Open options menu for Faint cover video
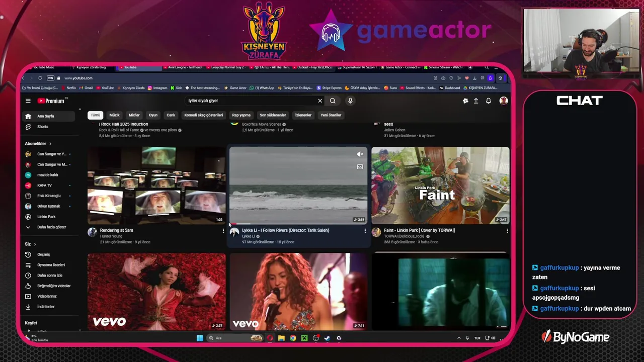 coord(507,231)
